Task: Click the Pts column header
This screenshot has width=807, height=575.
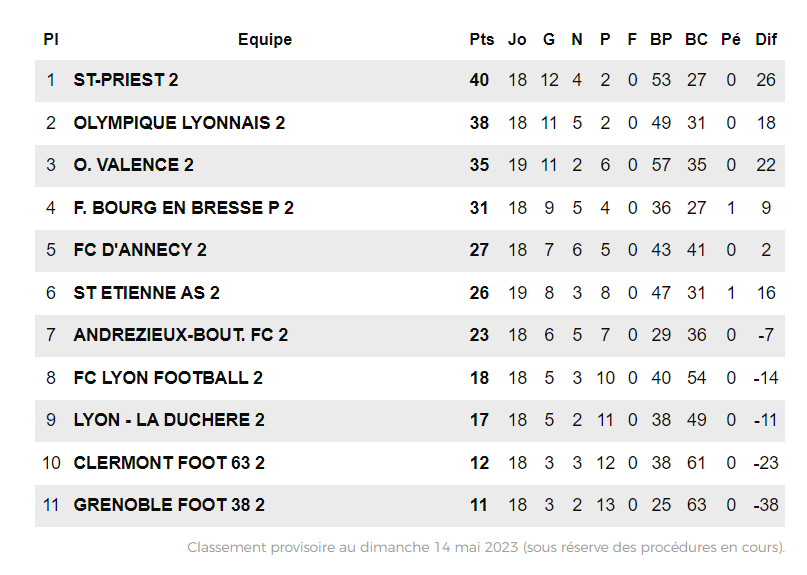Action: [481, 40]
